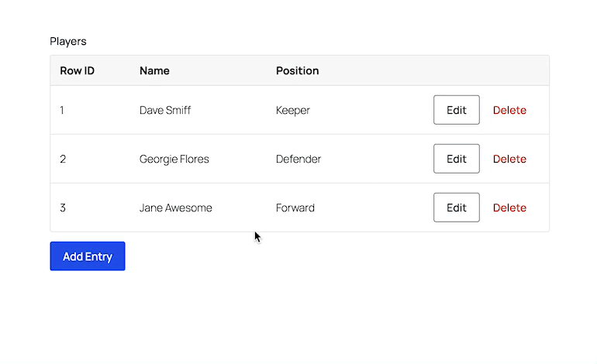
Task: Edit the Jane Awesome row
Action: [456, 208]
